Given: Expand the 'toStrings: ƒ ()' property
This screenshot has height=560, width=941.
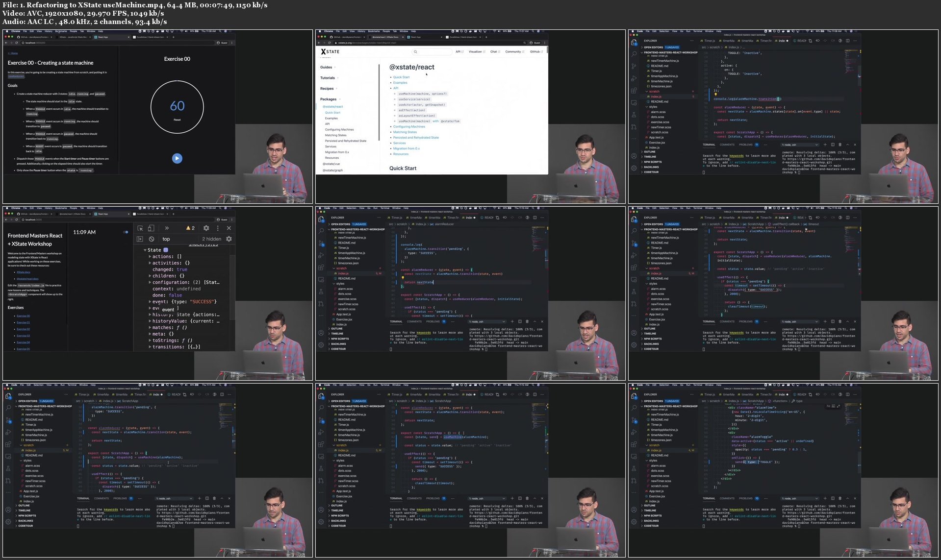Looking at the screenshot, I should pyautogui.click(x=150, y=340).
